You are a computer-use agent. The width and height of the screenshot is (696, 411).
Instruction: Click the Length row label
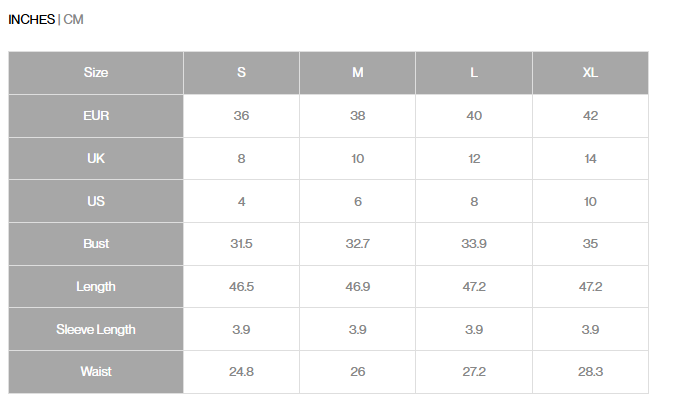(x=96, y=287)
